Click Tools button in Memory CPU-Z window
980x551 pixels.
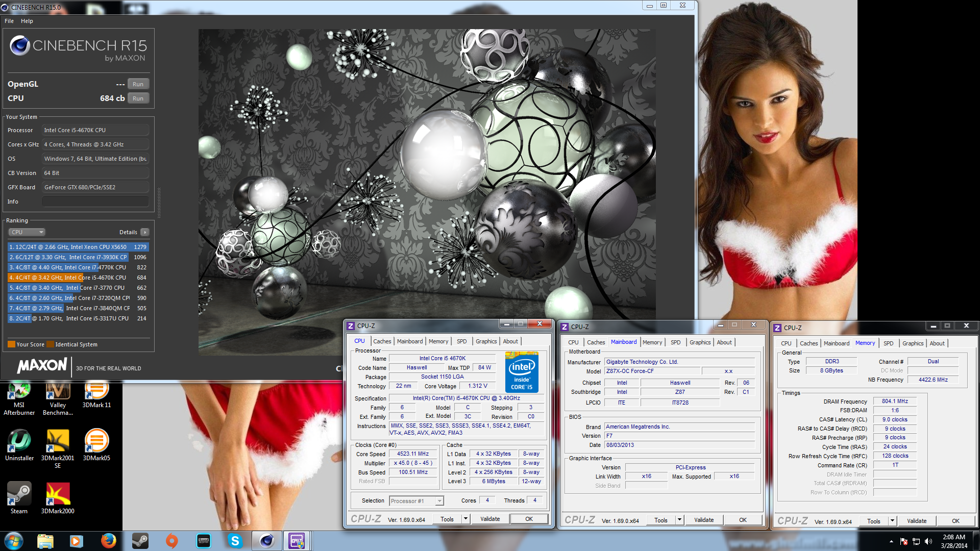coord(873,521)
